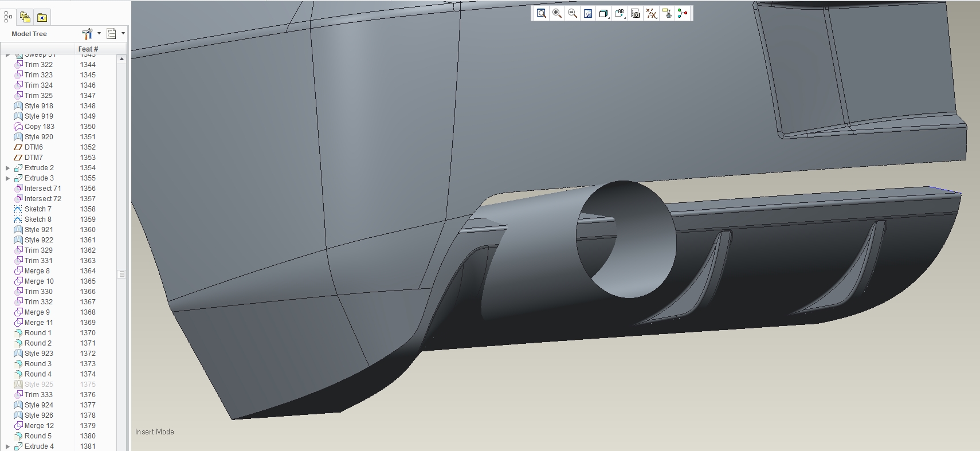Select Style 921 in model tree
Viewport: 980px width, 451px height.
pos(39,230)
